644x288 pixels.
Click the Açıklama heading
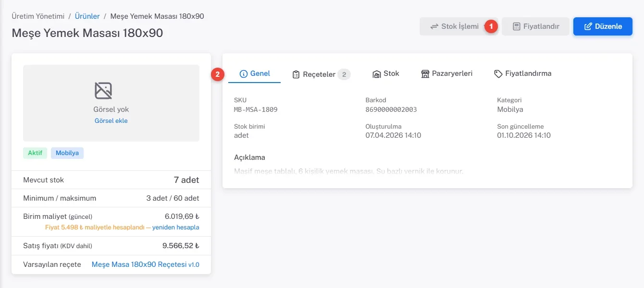[249, 157]
